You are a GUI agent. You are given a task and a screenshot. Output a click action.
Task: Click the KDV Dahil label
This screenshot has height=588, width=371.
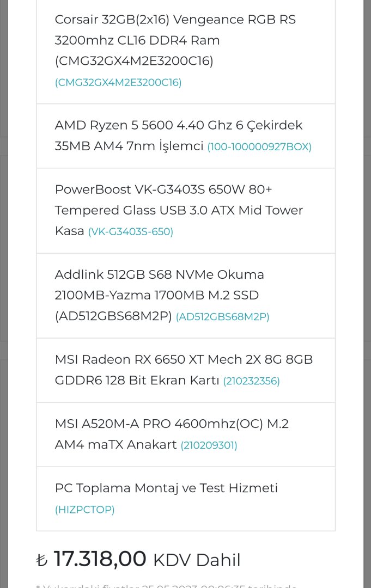click(196, 560)
